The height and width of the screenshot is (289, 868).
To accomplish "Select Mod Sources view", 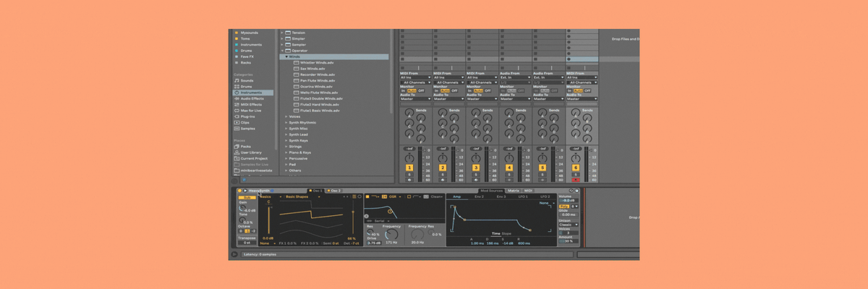I will [491, 191].
